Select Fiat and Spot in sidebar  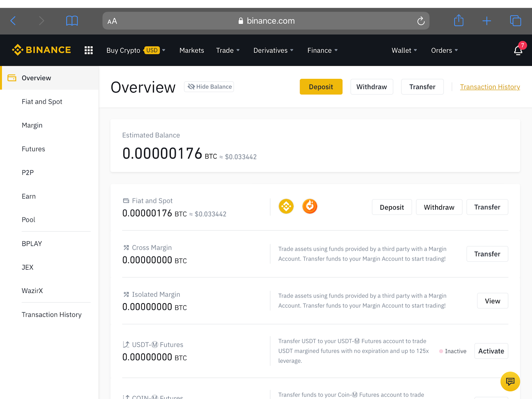42,102
